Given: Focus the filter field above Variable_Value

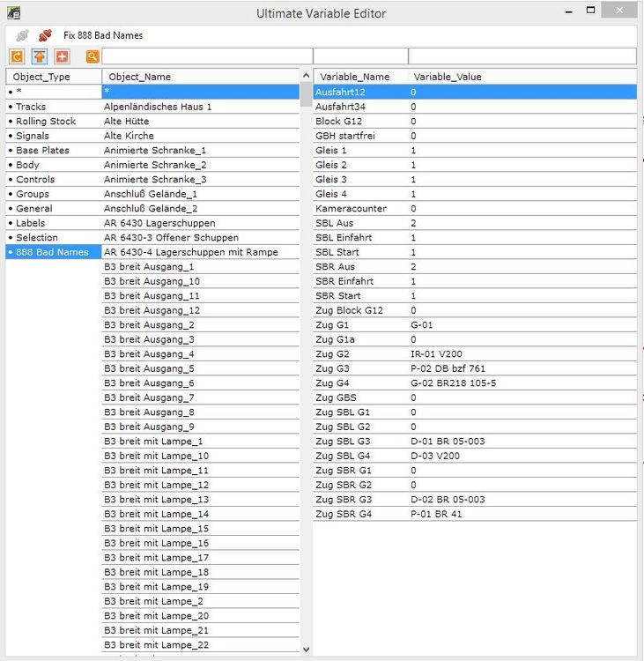Looking at the screenshot, I should pos(522,56).
